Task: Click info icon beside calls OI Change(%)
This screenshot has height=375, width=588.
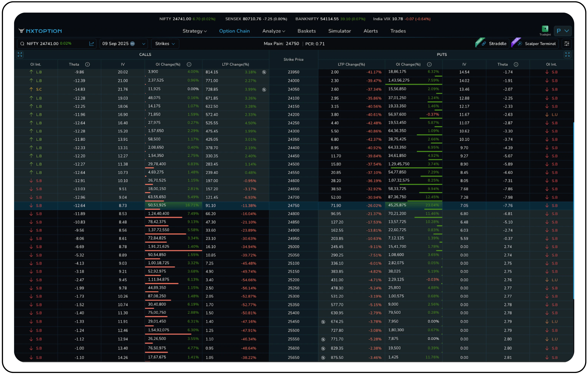Action: 189,65
